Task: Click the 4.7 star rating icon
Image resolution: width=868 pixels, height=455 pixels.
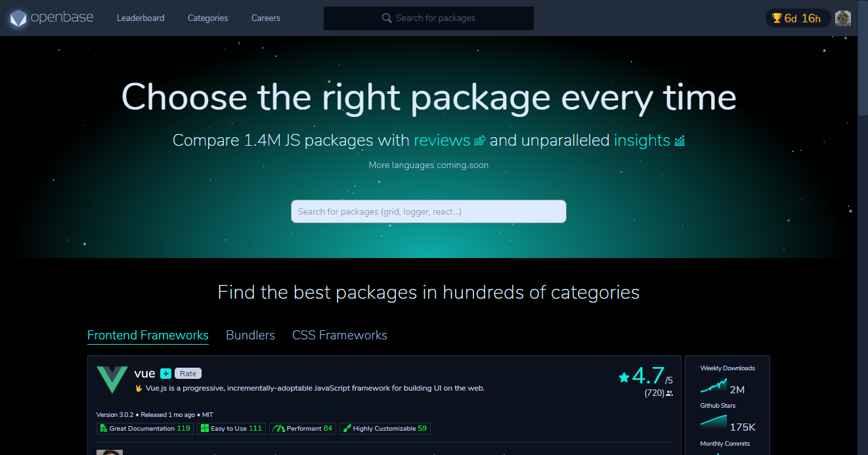Action: (624, 377)
